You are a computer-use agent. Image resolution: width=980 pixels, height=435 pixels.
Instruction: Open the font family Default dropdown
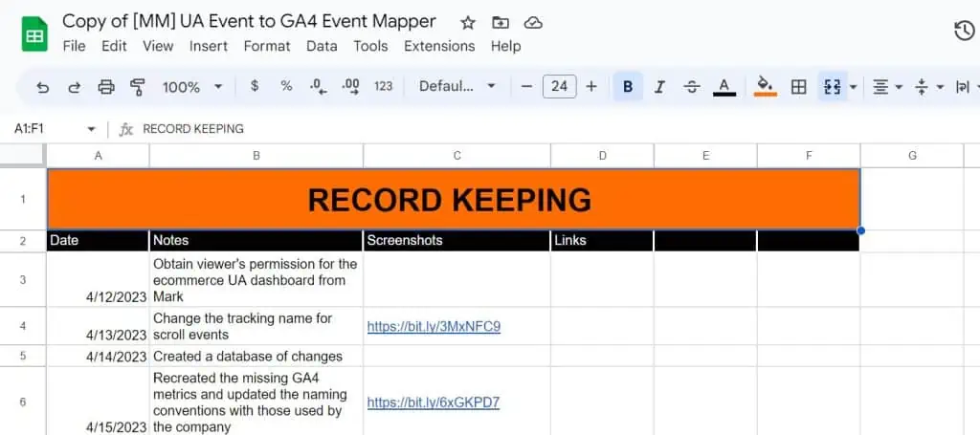click(x=457, y=86)
